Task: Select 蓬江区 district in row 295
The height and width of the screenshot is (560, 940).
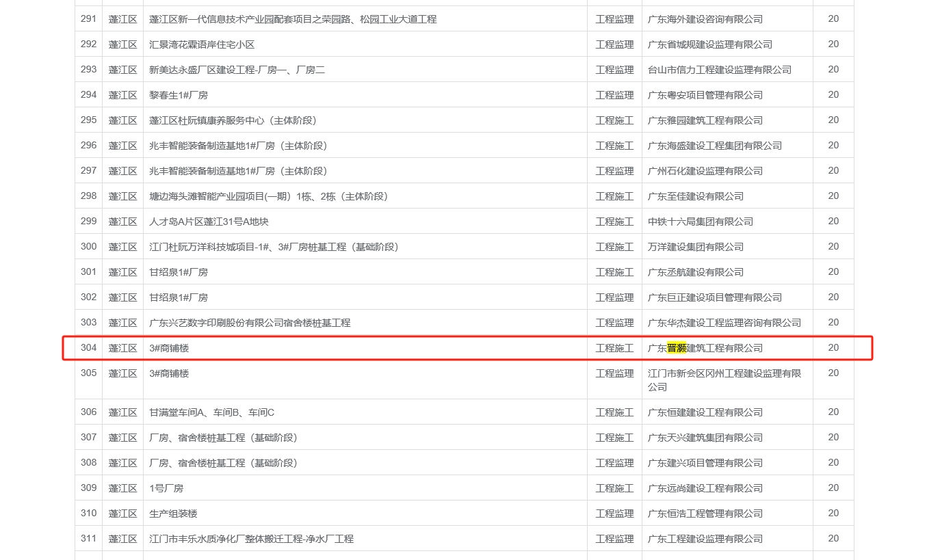Action: [123, 120]
